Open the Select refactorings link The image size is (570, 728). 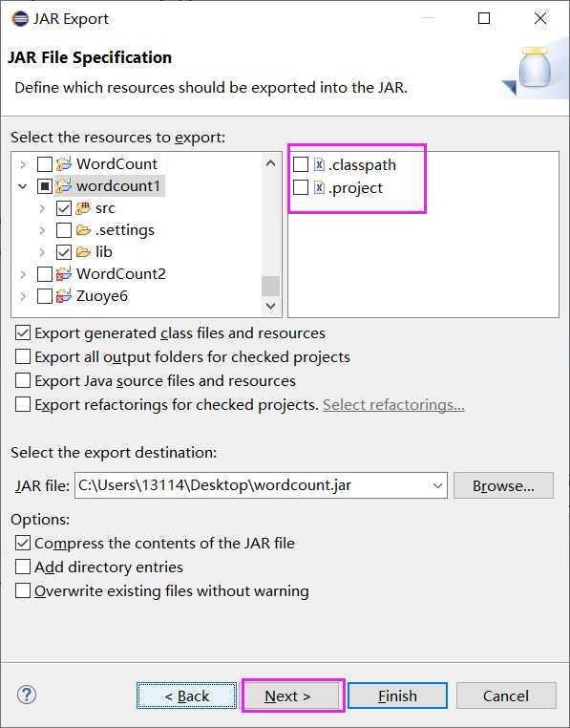coord(393,405)
